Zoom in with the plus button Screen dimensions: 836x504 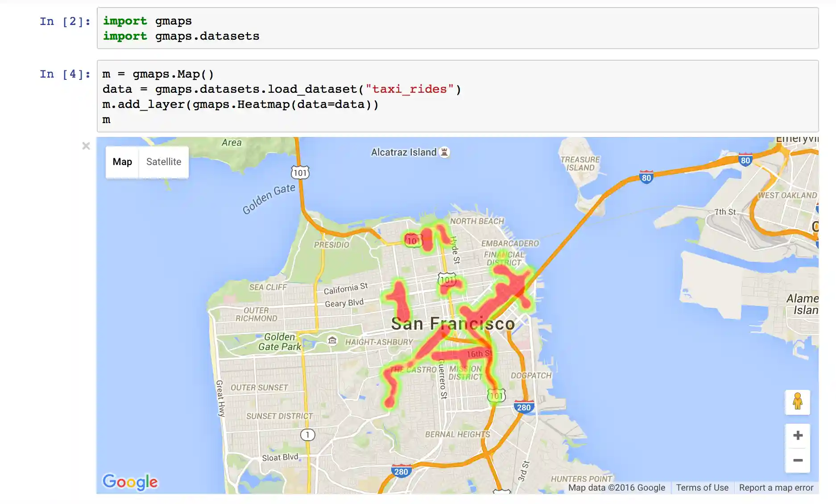click(798, 435)
